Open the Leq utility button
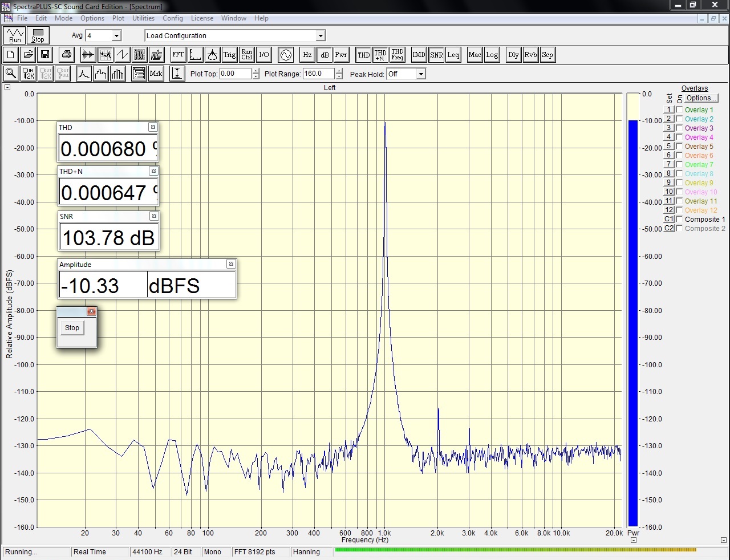730x560 pixels. point(453,55)
